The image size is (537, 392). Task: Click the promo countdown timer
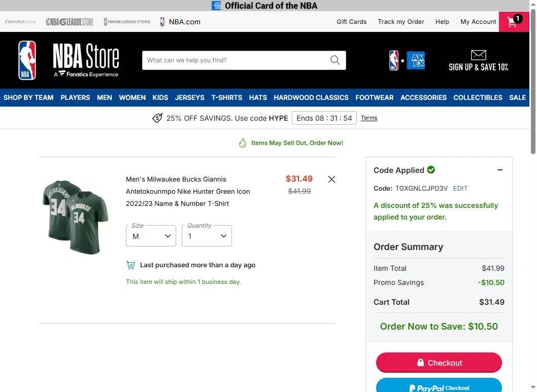(x=324, y=118)
